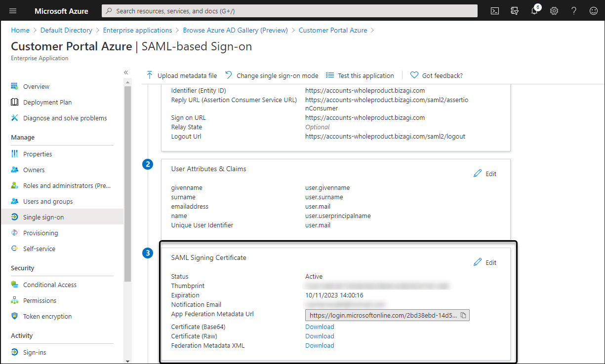Click Roles and administrators icon
Viewport: 605px width, 364px height.
tap(14, 185)
